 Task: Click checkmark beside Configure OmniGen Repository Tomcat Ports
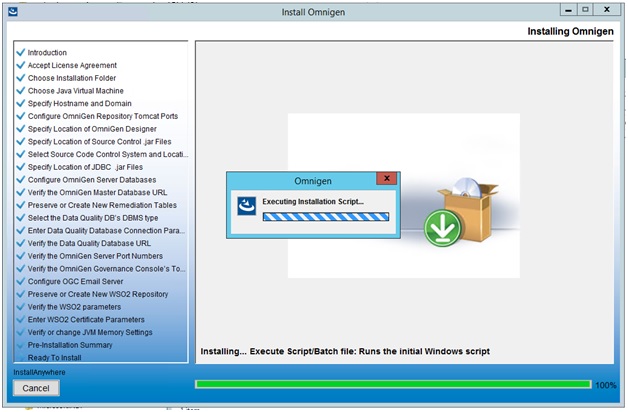pyautogui.click(x=21, y=116)
